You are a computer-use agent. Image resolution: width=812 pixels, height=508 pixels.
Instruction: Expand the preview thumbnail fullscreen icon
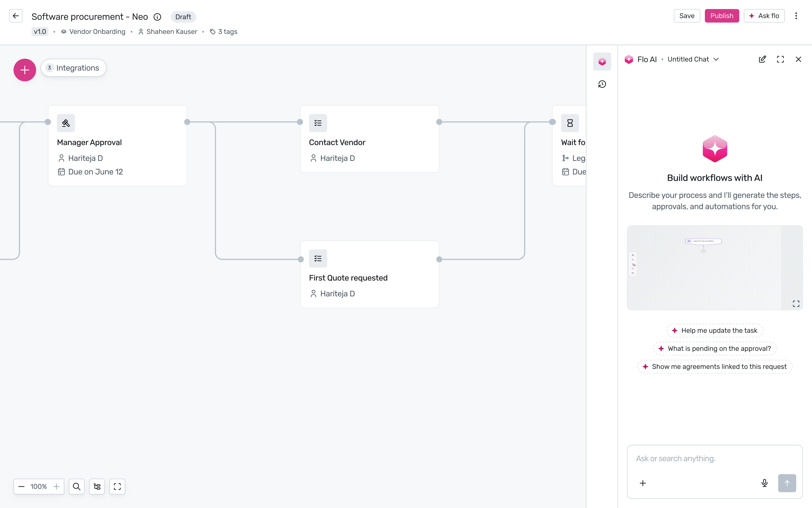[796, 304]
